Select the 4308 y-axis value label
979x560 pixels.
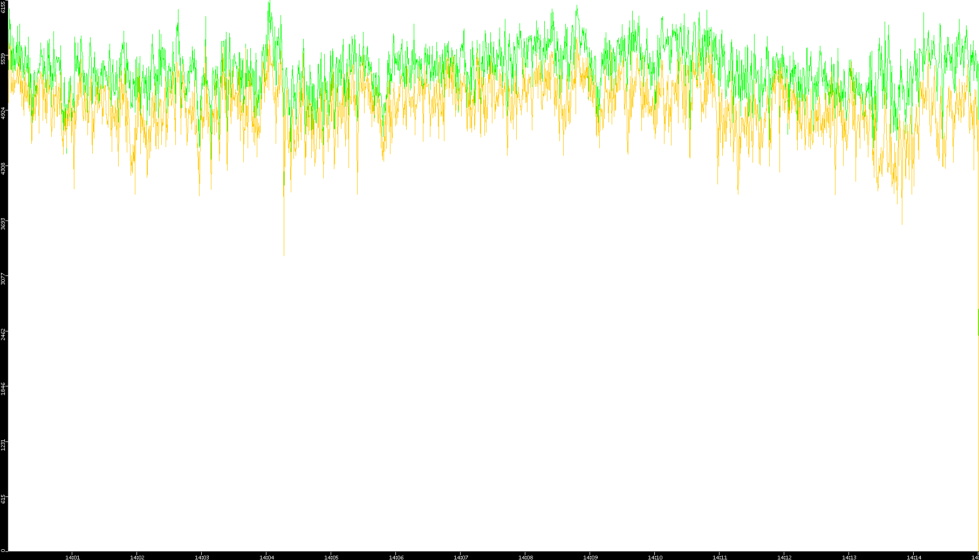pos(3,168)
